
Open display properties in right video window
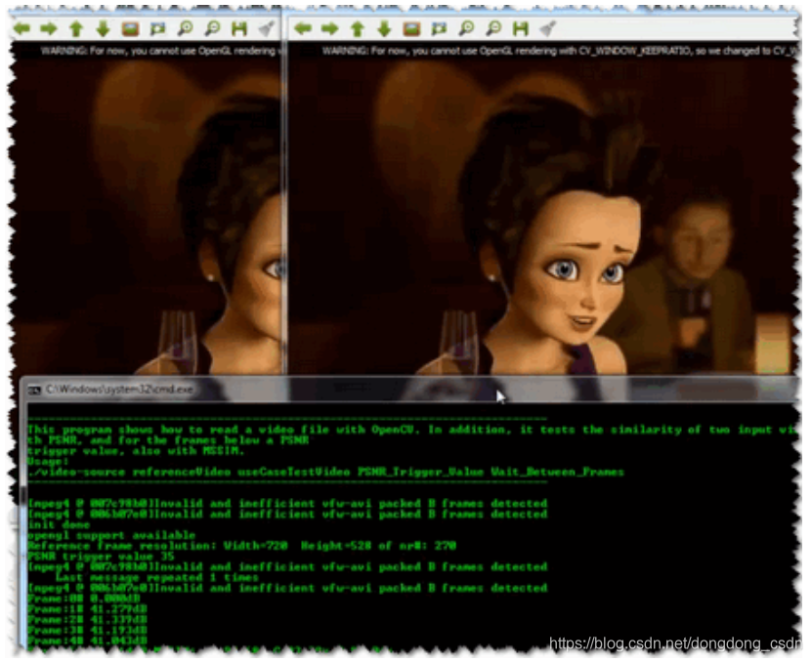pyautogui.click(x=548, y=29)
